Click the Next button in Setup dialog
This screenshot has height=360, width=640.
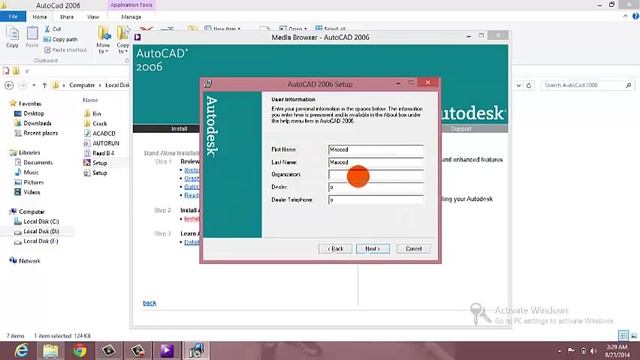[x=373, y=249]
